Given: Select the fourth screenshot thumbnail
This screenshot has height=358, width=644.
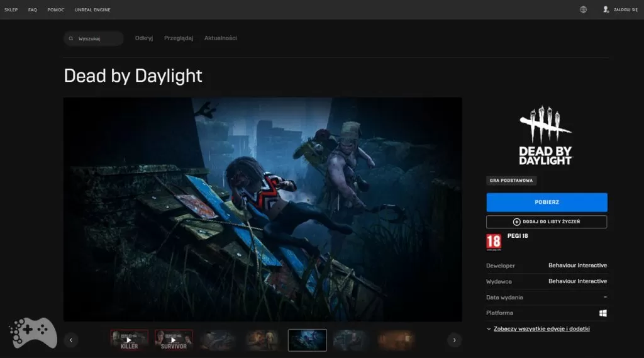Looking at the screenshot, I should pos(263,340).
